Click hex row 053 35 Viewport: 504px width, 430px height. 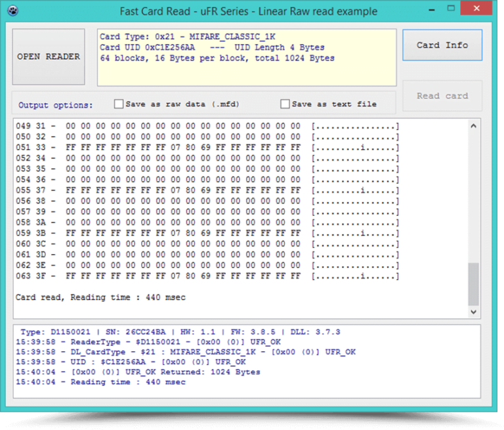pyautogui.click(x=207, y=169)
